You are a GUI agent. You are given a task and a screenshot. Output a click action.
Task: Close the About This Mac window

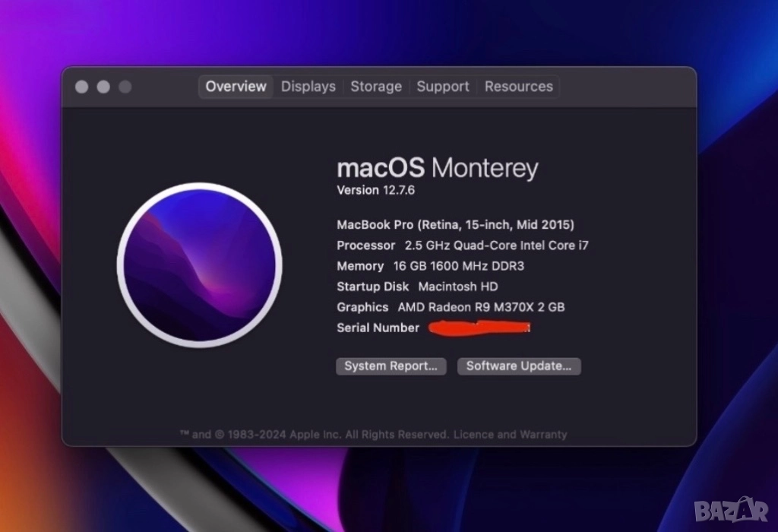click(81, 87)
